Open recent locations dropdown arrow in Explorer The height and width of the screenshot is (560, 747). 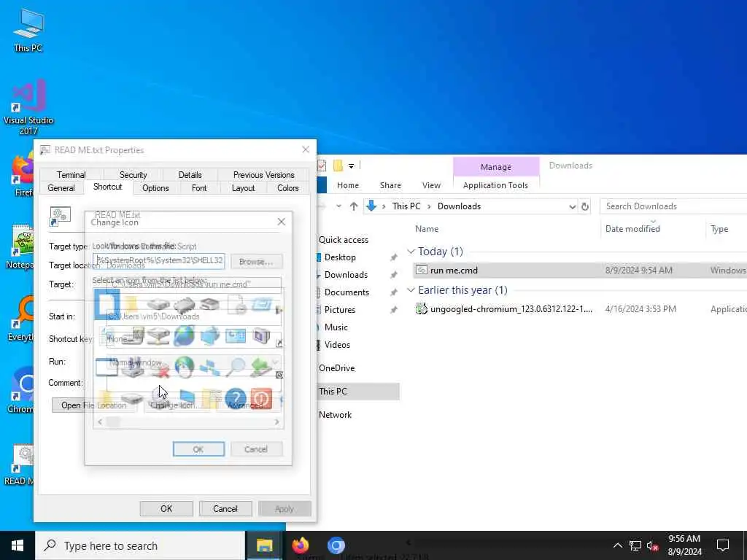[x=338, y=206]
